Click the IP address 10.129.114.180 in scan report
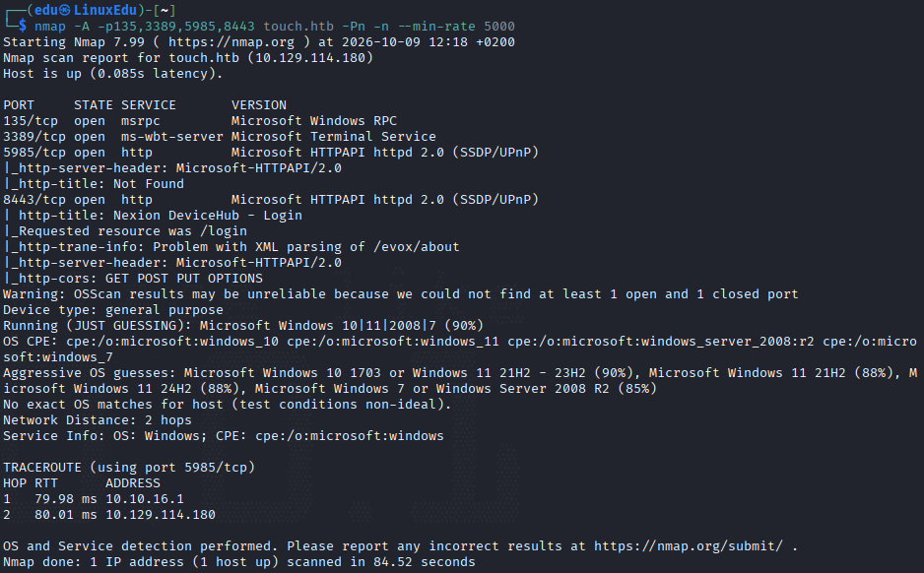The image size is (924, 573). click(x=310, y=58)
